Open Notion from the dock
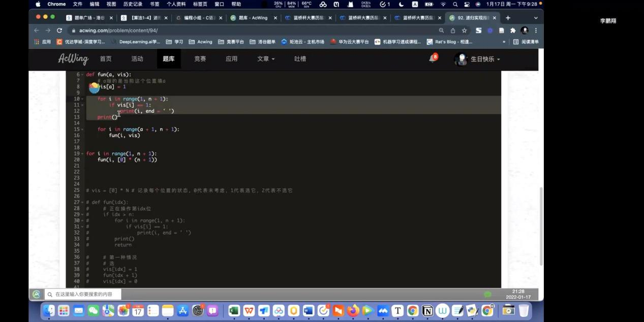Image resolution: width=644 pixels, height=322 pixels. (x=427, y=310)
